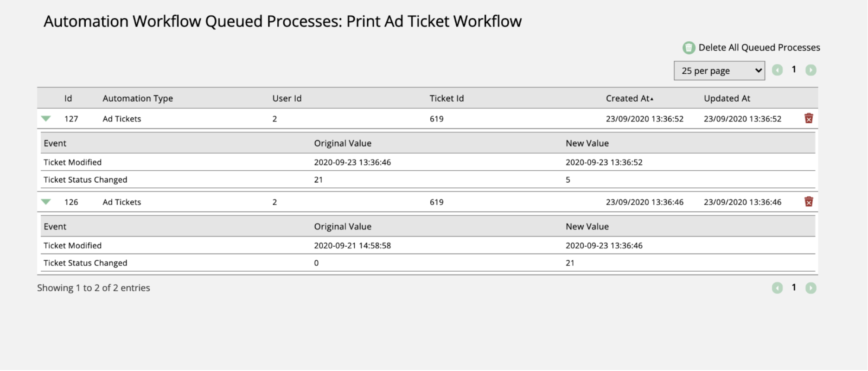Click the Delete All Queued Processes trash icon
Viewport: 868px width, 371px height.
(x=689, y=47)
